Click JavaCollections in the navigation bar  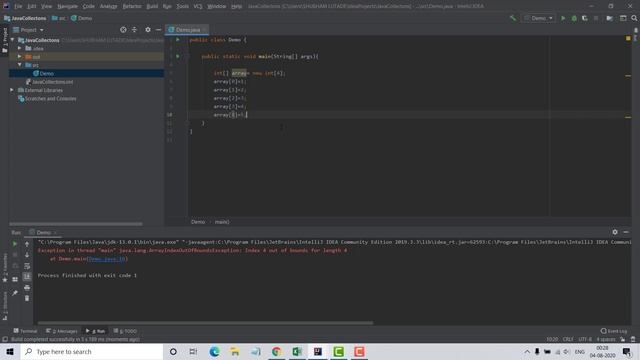pyautogui.click(x=25, y=18)
